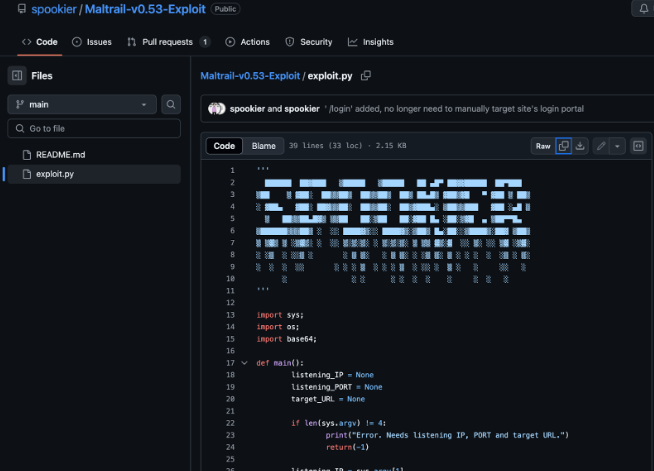
Task: Copy file path next to exploit.py
Action: pos(366,76)
